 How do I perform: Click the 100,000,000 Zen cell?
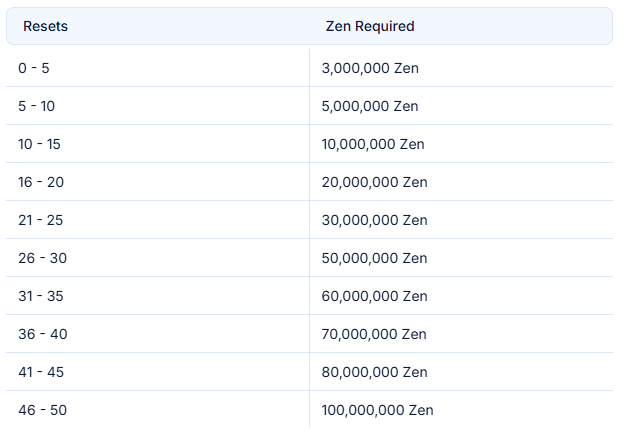pos(377,410)
